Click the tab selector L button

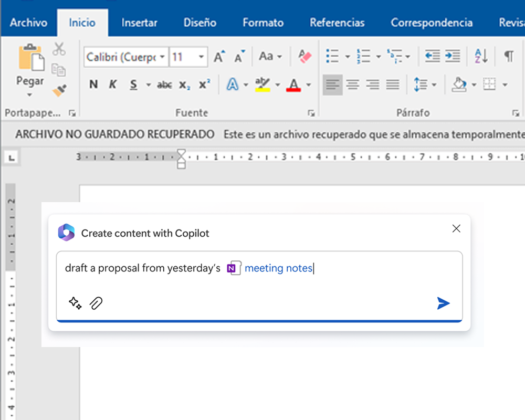pyautogui.click(x=12, y=157)
